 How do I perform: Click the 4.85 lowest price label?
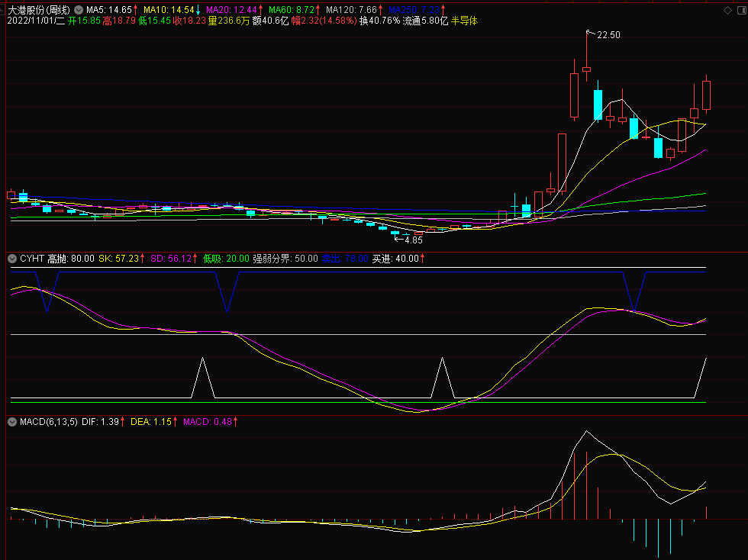(x=414, y=240)
